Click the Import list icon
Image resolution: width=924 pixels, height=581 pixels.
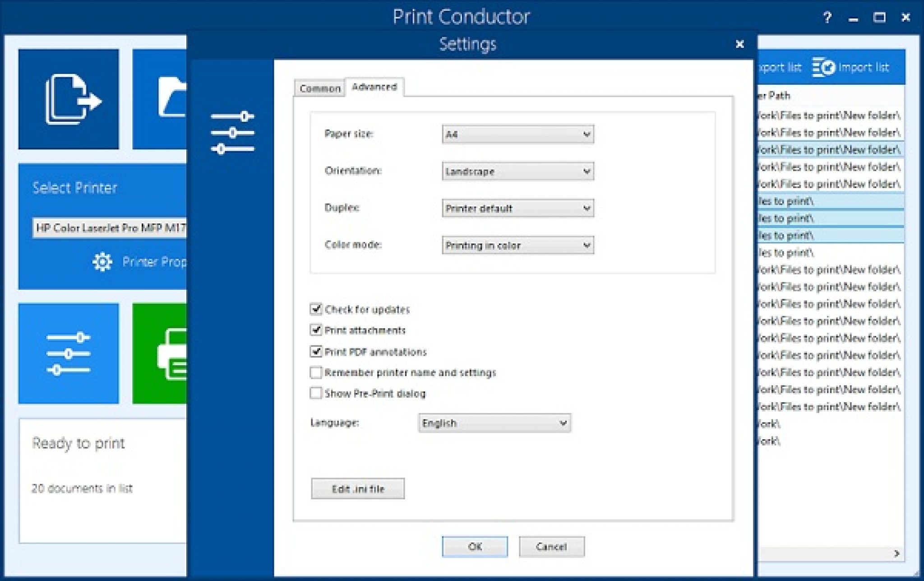[824, 67]
